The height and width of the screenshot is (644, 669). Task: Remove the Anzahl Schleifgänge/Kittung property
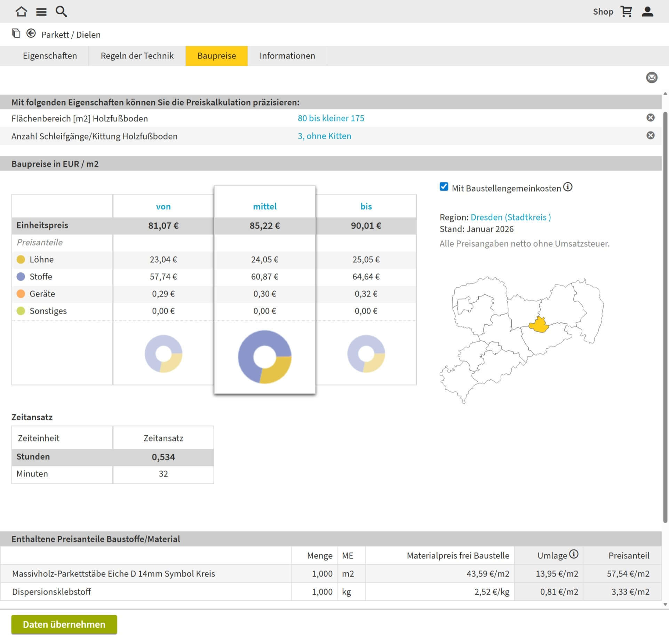pyautogui.click(x=650, y=135)
